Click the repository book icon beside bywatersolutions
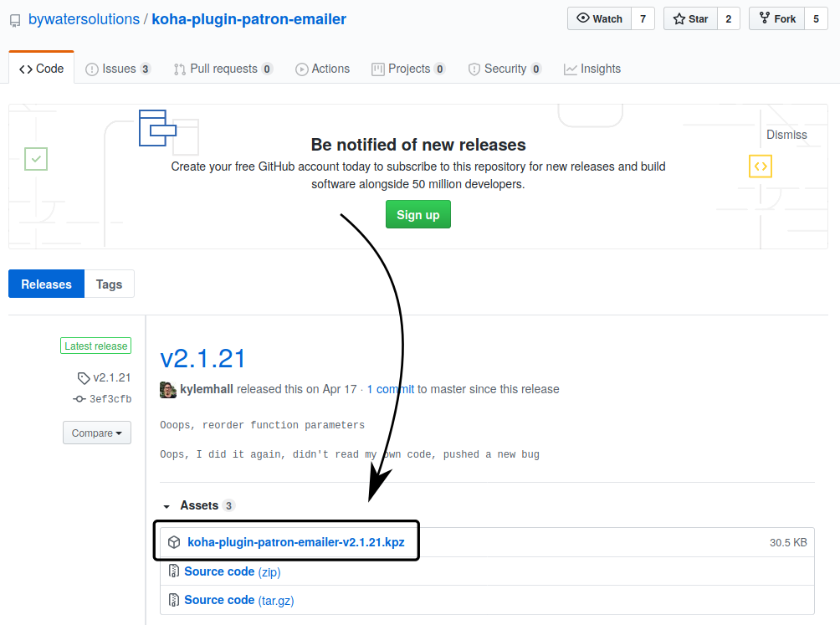Image resolution: width=840 pixels, height=625 pixels. click(x=15, y=20)
